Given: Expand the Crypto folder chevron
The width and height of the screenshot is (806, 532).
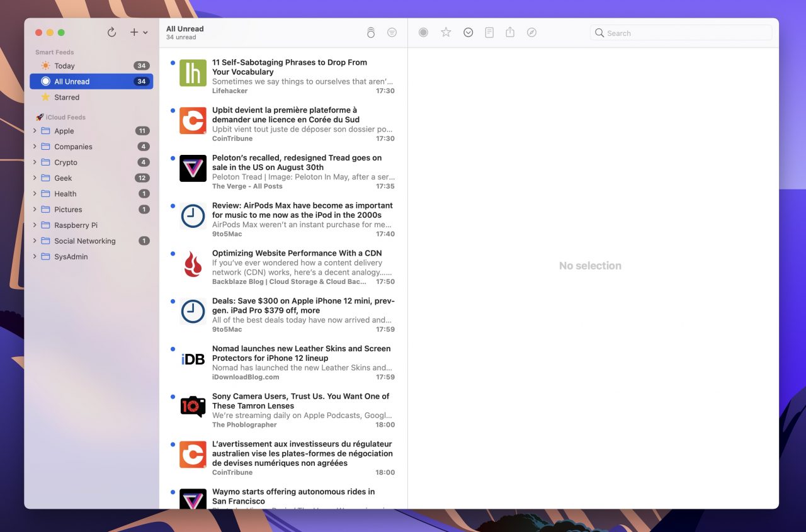Looking at the screenshot, I should pyautogui.click(x=35, y=162).
